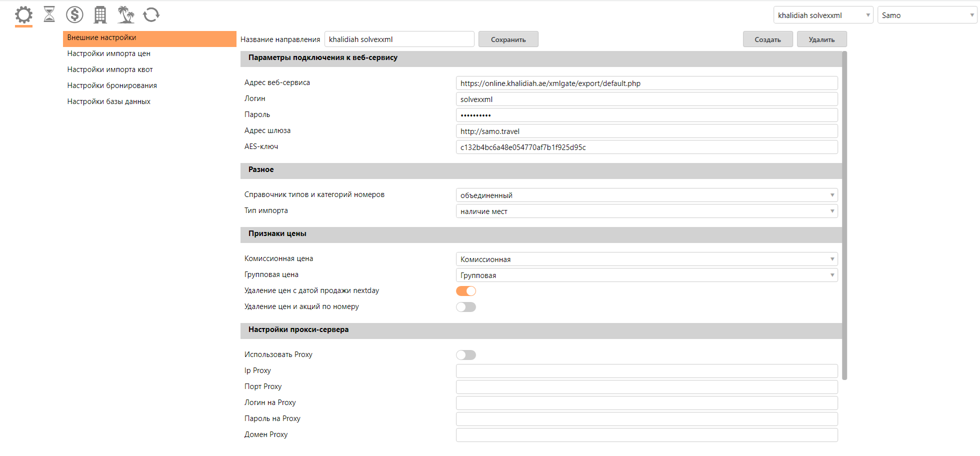Viewport: 980px width, 456px height.
Task: Open the Samo dropdown at top right
Action: [x=927, y=15]
